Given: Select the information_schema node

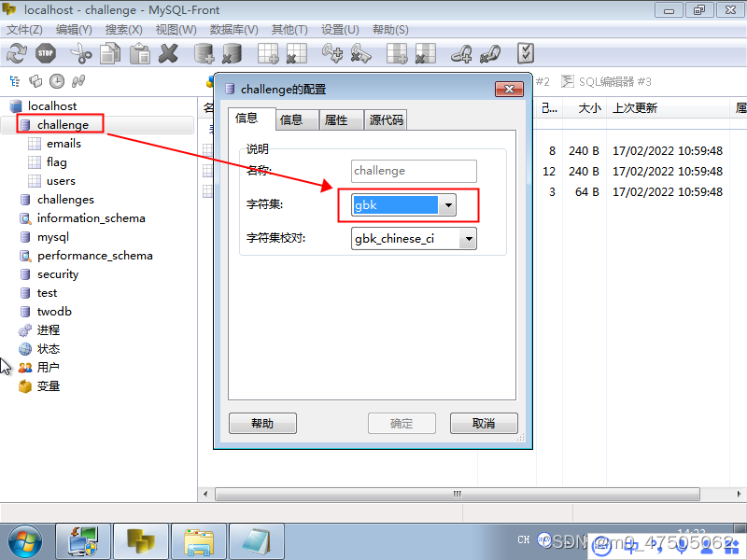Looking at the screenshot, I should 91,218.
